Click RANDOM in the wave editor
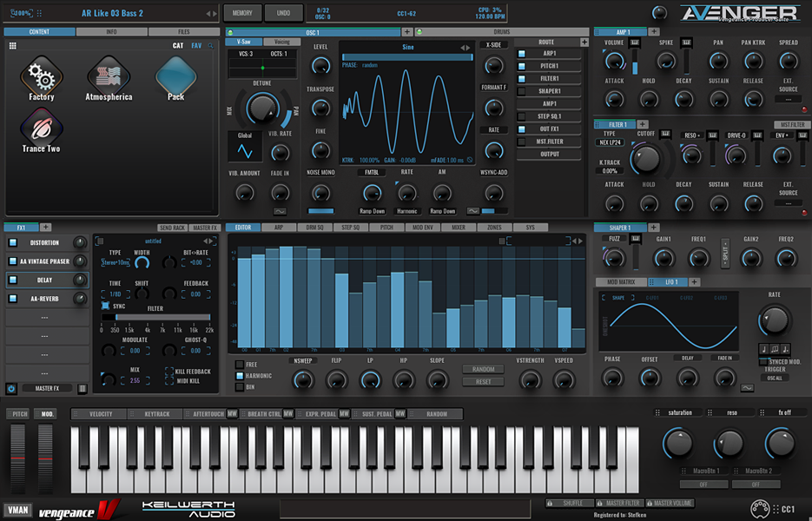Image resolution: width=812 pixels, height=521 pixels. [x=483, y=369]
